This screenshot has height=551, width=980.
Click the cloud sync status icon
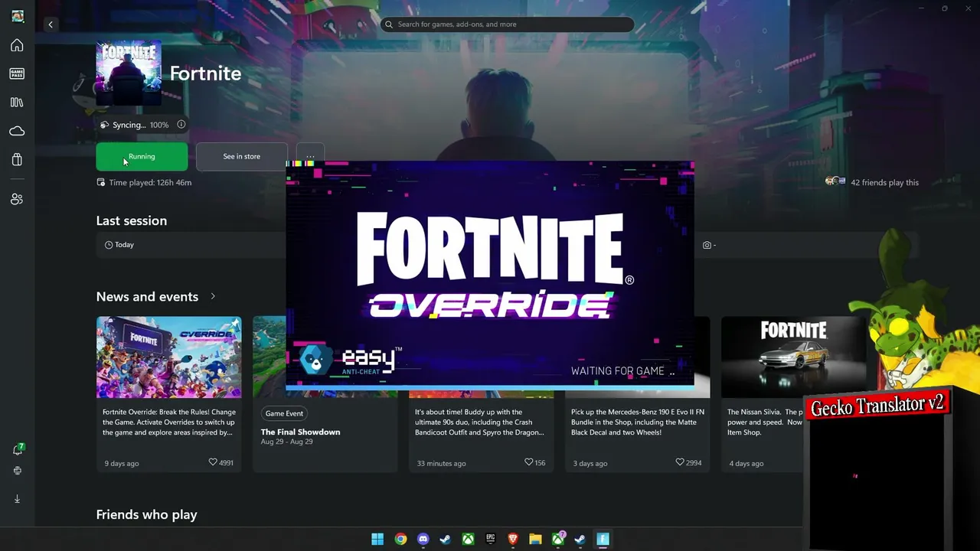(x=104, y=125)
